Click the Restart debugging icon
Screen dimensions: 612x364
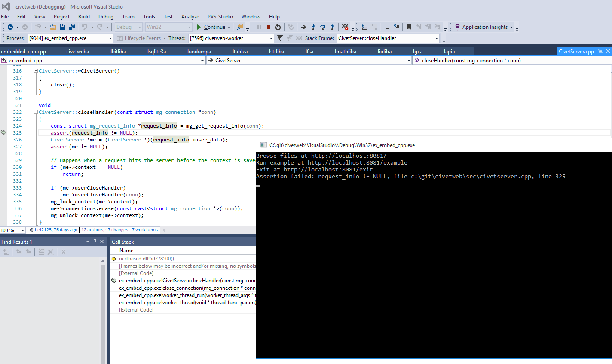(278, 27)
